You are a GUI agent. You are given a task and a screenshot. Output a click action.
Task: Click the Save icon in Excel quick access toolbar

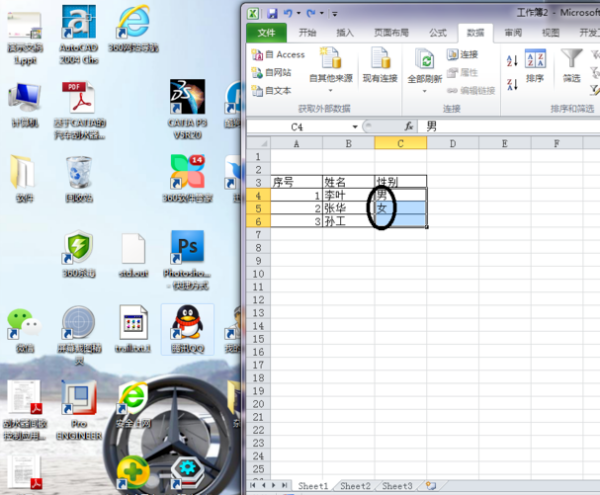[x=272, y=14]
